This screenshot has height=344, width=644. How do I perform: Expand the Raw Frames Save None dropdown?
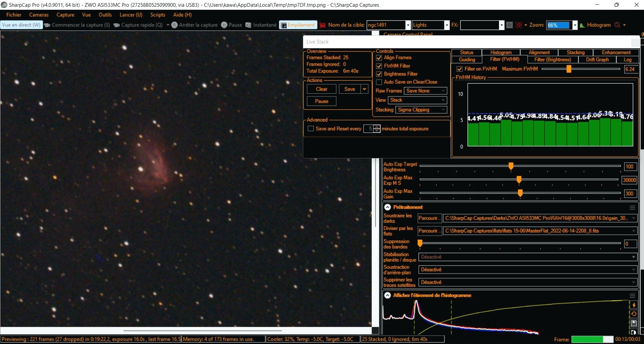(426, 91)
